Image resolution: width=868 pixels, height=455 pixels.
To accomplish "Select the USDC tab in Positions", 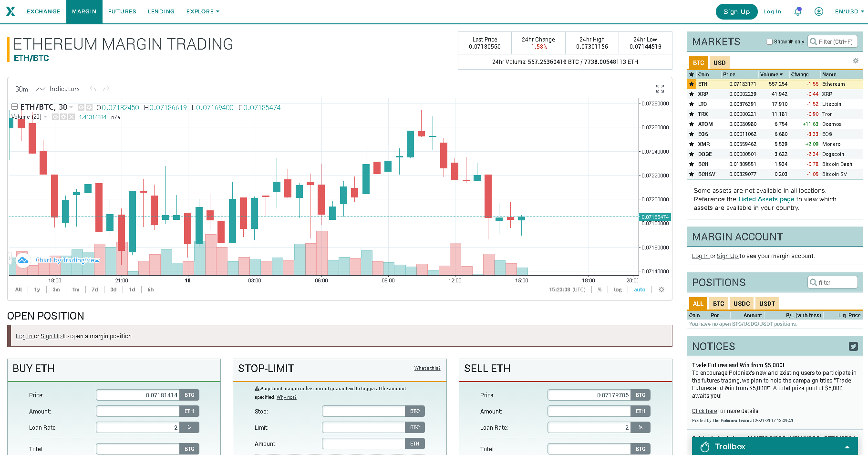I will (742, 303).
